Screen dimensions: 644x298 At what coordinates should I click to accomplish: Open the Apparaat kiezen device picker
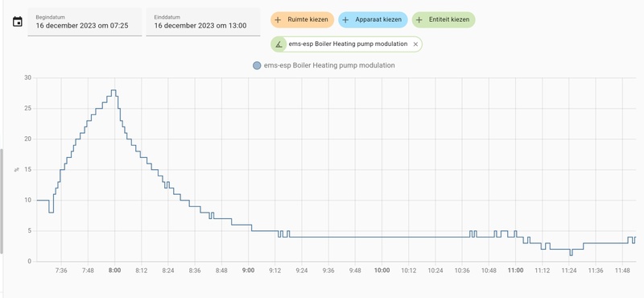373,19
